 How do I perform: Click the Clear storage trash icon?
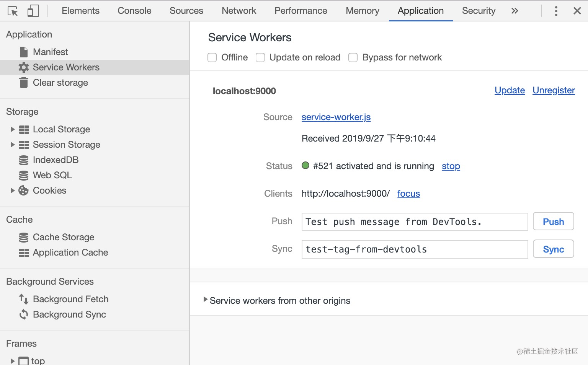pyautogui.click(x=23, y=83)
